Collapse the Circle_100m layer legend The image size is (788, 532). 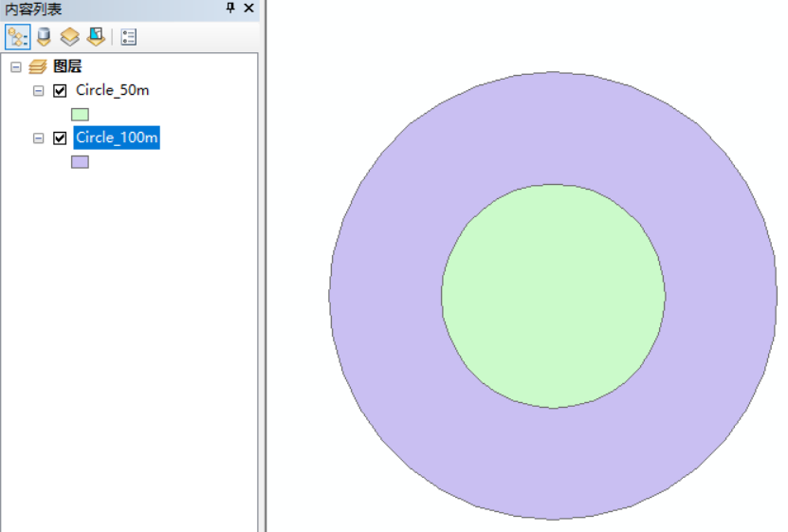click(x=38, y=138)
